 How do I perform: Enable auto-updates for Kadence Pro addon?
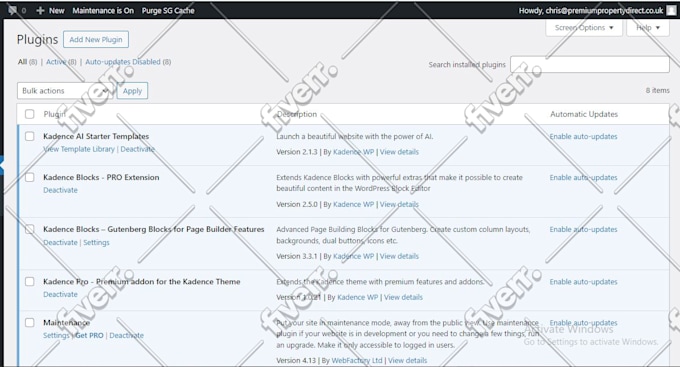tap(583, 282)
